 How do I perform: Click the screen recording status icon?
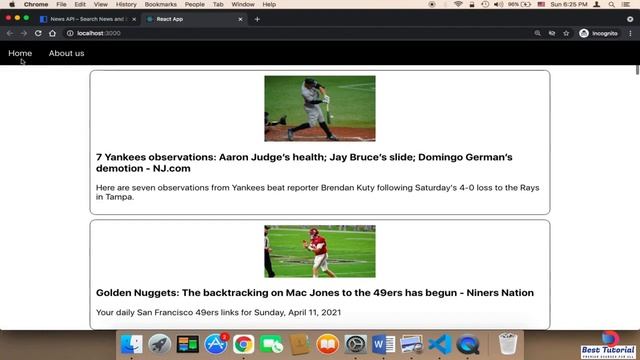[x=432, y=4]
